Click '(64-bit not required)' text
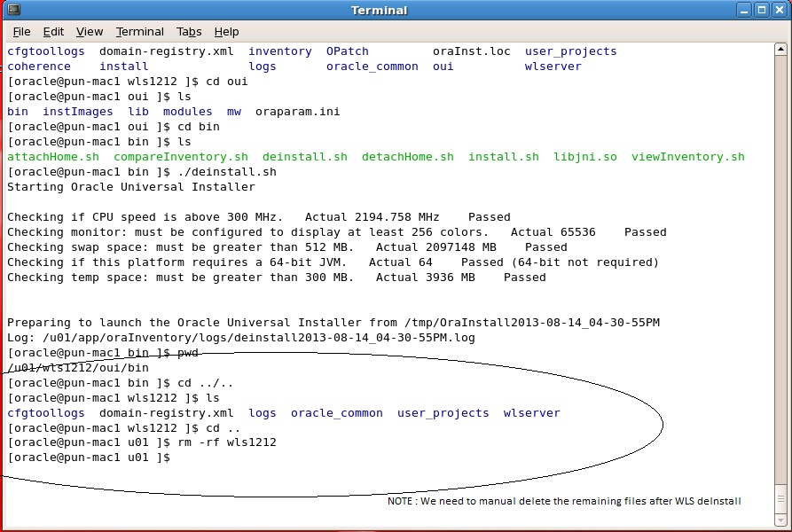The height and width of the screenshot is (532, 792). 584,262
